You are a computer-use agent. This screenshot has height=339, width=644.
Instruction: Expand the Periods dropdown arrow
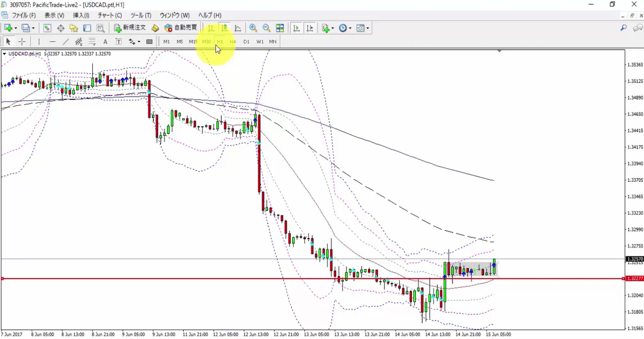(x=350, y=28)
